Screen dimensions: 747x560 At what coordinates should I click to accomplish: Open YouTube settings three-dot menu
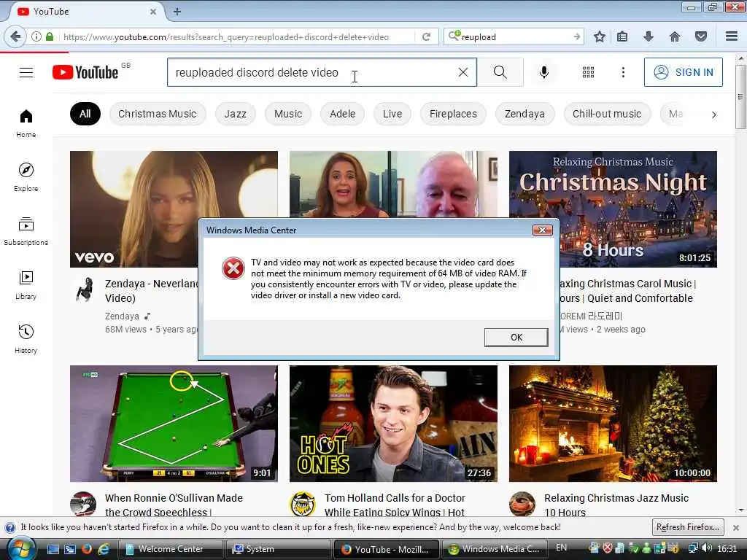coord(623,72)
